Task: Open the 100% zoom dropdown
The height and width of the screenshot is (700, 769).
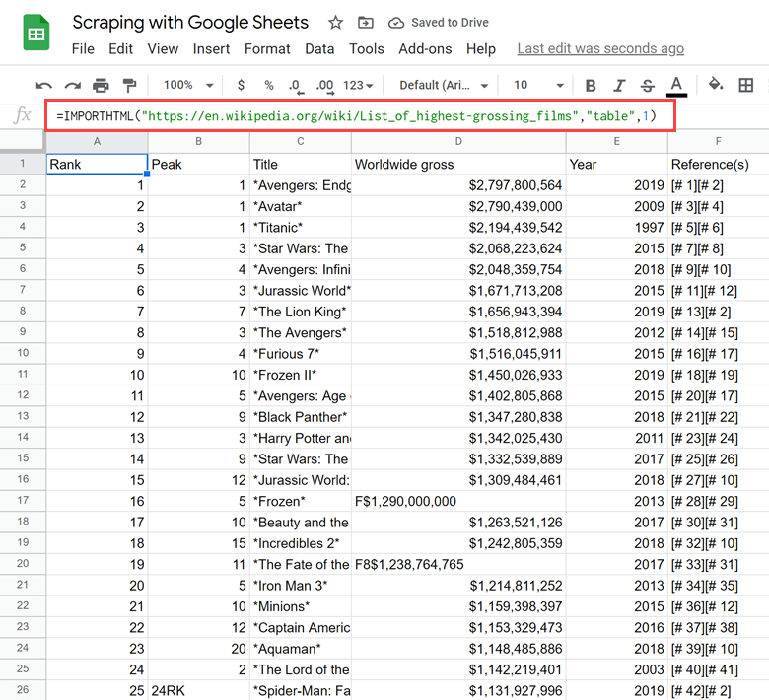Action: point(187,86)
